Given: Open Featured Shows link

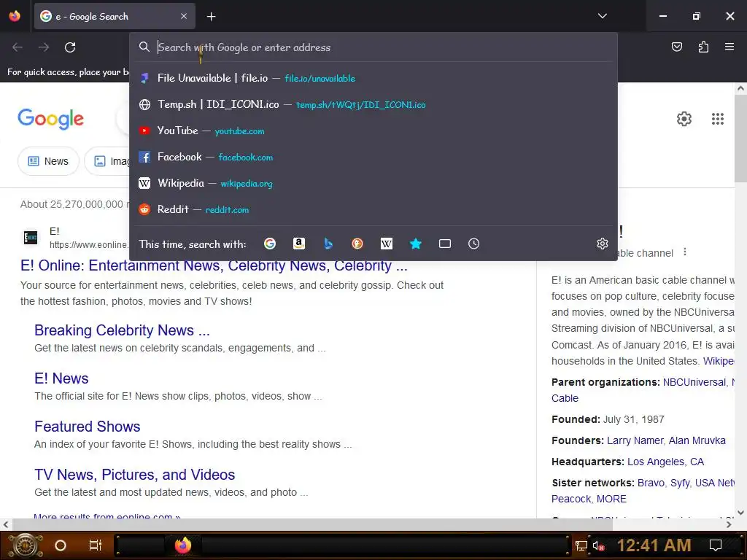Looking at the screenshot, I should pos(88,426).
